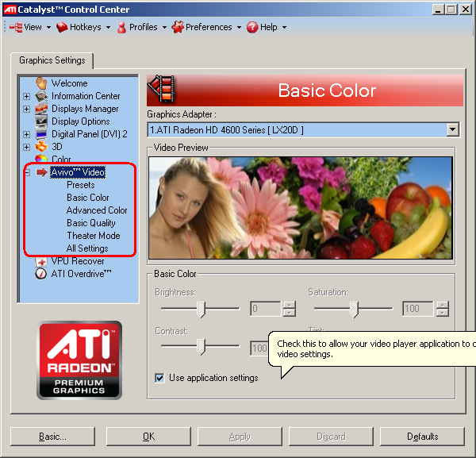Click the Saturation slider handle
Viewport: 476px width, 458px height.
pos(354,310)
